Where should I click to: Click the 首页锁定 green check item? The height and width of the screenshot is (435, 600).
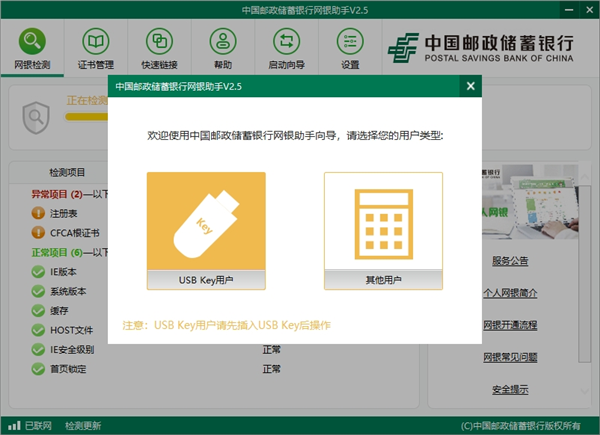70,369
